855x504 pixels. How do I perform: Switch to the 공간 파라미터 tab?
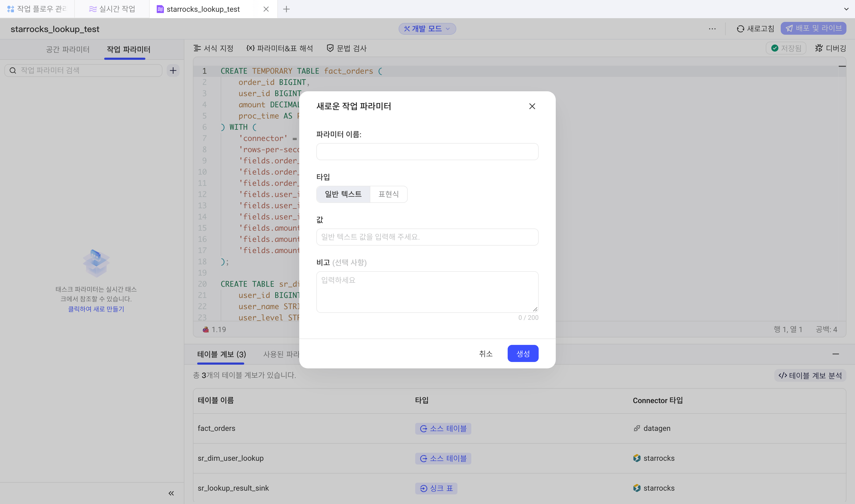click(68, 50)
